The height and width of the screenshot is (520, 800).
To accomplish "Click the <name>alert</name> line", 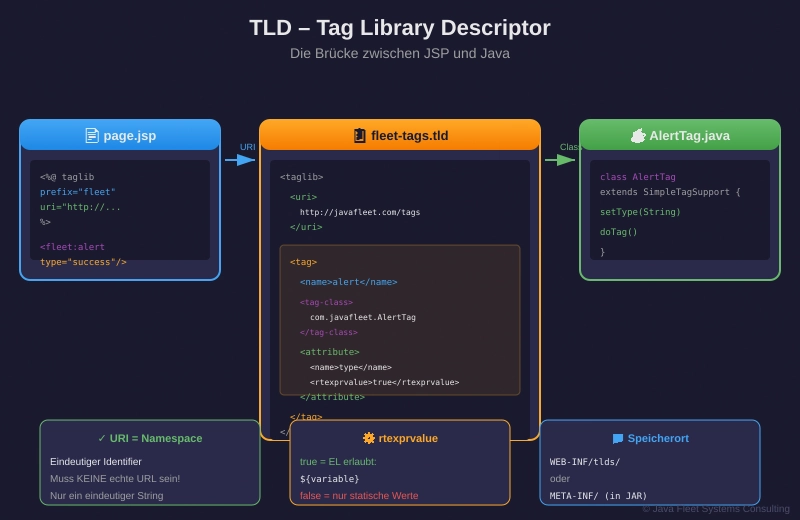I will tap(348, 282).
